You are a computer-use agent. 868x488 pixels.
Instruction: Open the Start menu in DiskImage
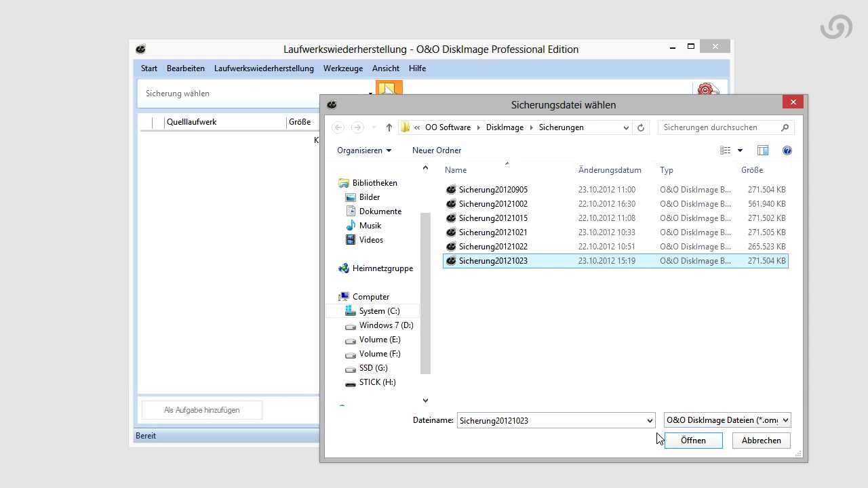pyautogui.click(x=149, y=68)
